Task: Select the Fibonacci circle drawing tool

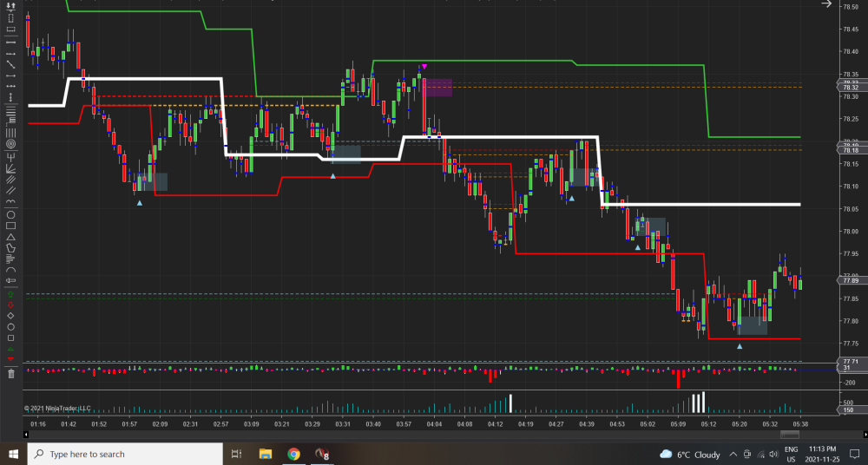Action: click(10, 143)
